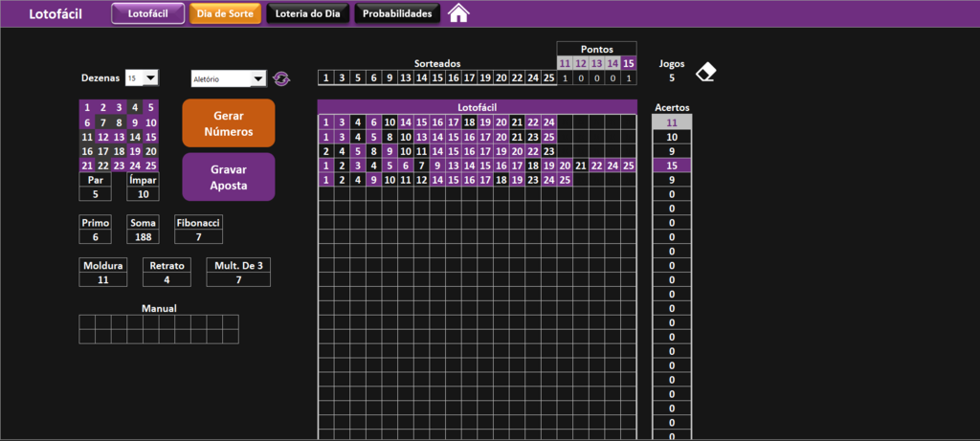Click the Pontos header cell 15

click(x=629, y=63)
